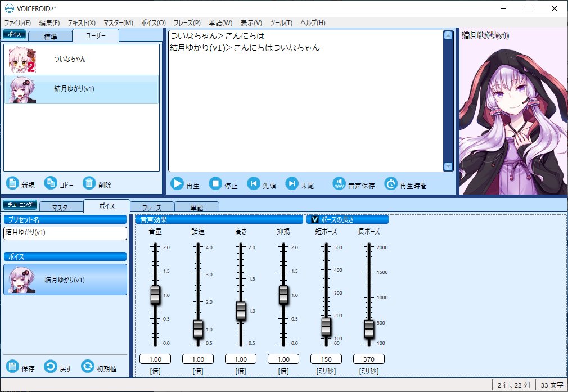Revert tuning changes with the 戻す icon
The image size is (568, 392).
pyautogui.click(x=51, y=366)
